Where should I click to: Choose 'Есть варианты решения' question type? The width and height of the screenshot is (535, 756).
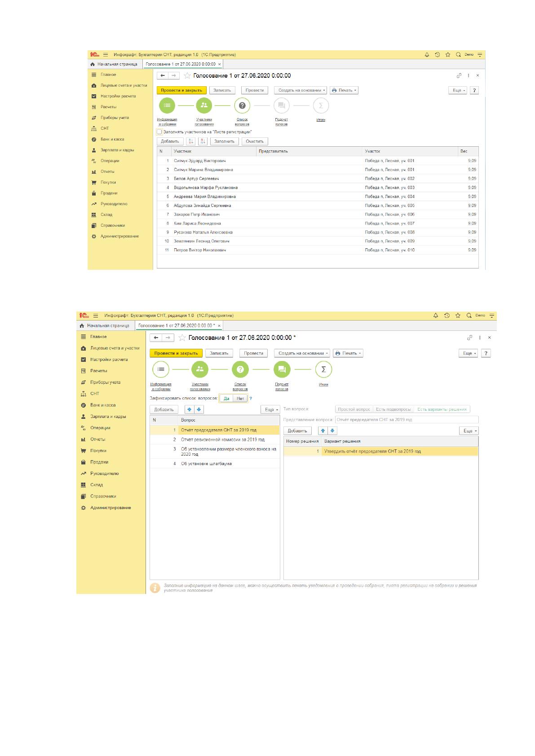coord(442,409)
